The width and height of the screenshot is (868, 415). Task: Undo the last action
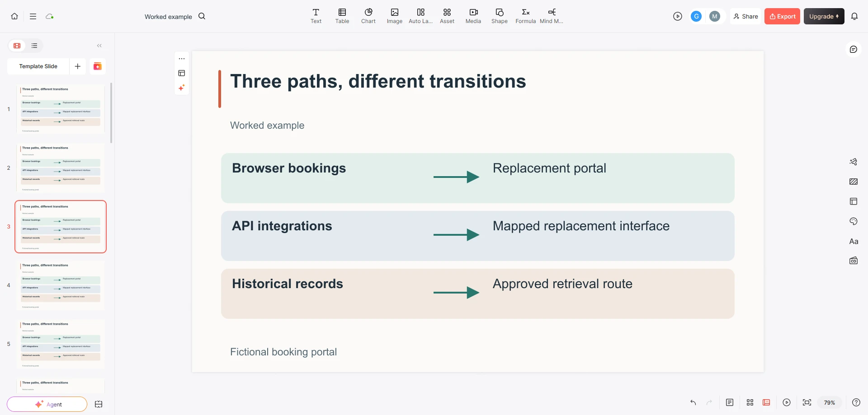(693, 402)
